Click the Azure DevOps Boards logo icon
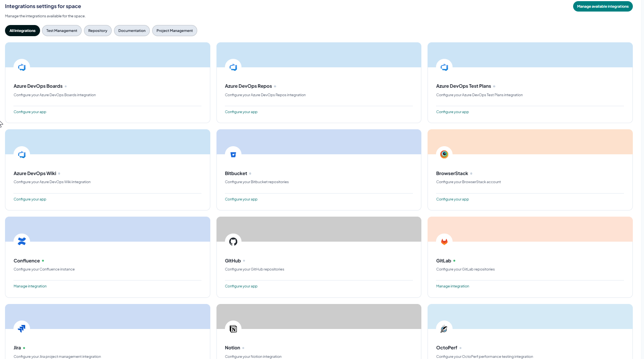644x359 pixels. click(x=22, y=67)
